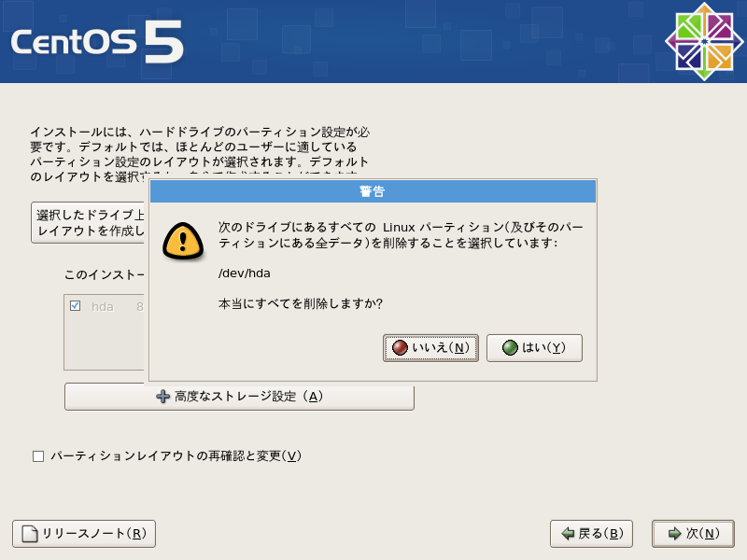Proceed using the 次(N) button

coord(693,534)
